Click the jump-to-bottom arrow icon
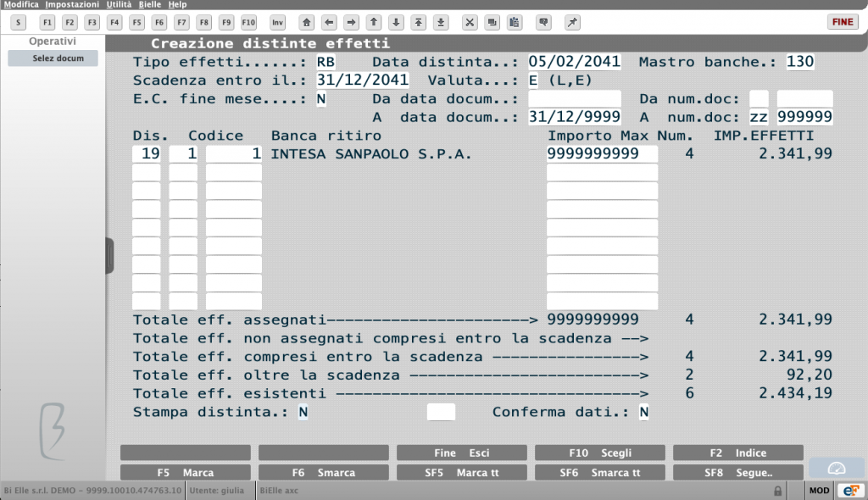This screenshot has width=868, height=500. [x=441, y=23]
